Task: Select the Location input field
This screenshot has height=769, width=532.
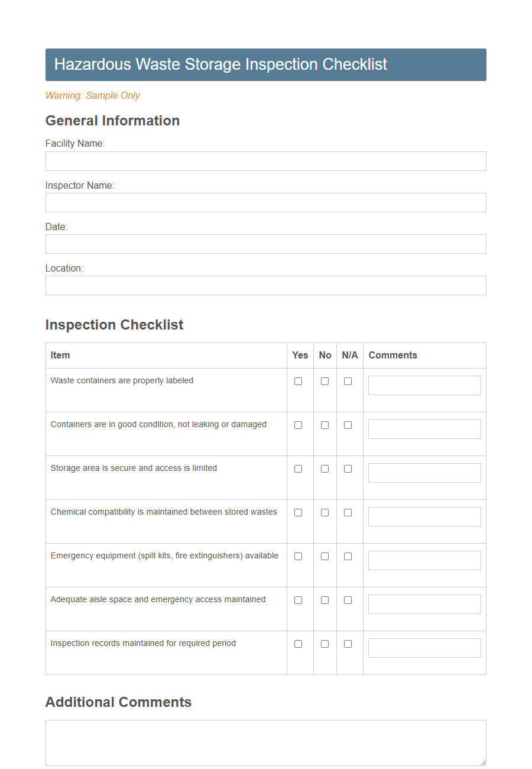Action: coord(265,285)
